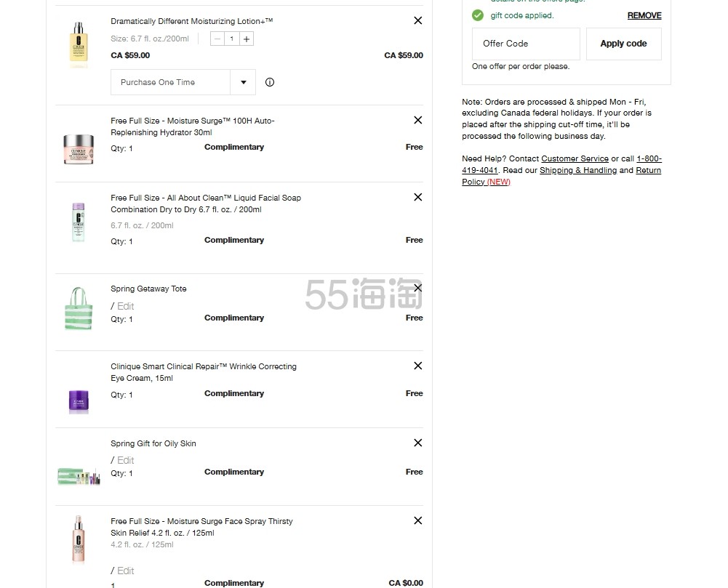Remove the applied gift code
The width and height of the screenshot is (728, 588).
click(644, 15)
